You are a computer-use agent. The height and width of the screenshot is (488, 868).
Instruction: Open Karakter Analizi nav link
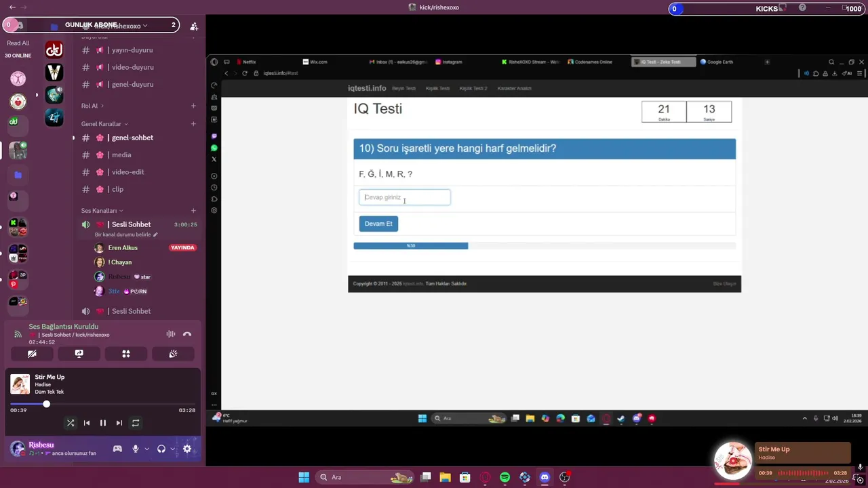pos(515,88)
